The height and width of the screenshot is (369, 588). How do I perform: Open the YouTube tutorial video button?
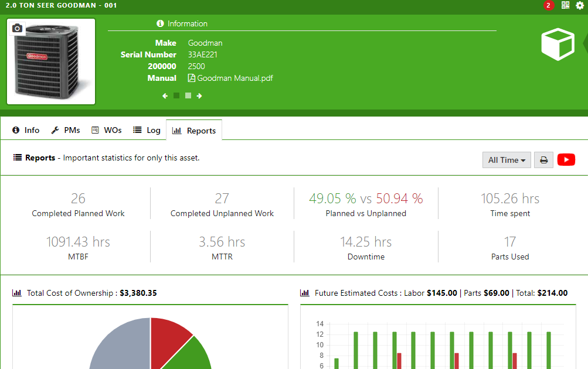566,159
